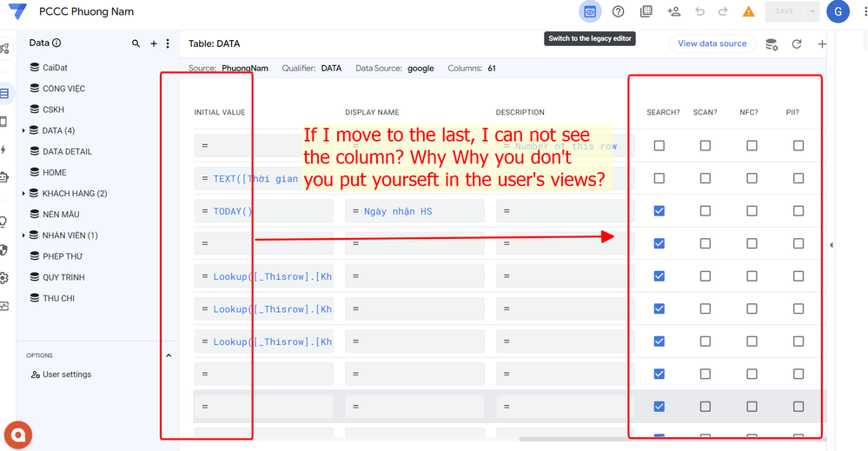868x451 pixels.
Task: Select the CÔNG VIỆC table
Action: pyautogui.click(x=63, y=89)
